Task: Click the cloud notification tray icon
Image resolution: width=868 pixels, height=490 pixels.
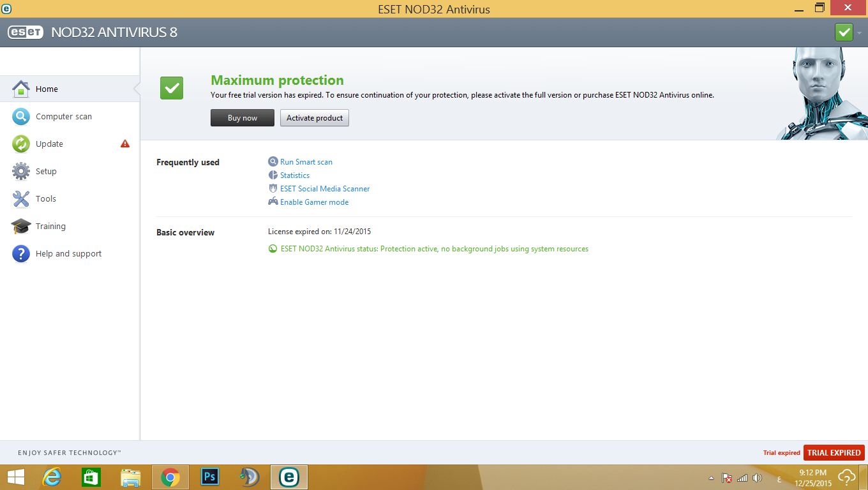Action: pos(847,477)
